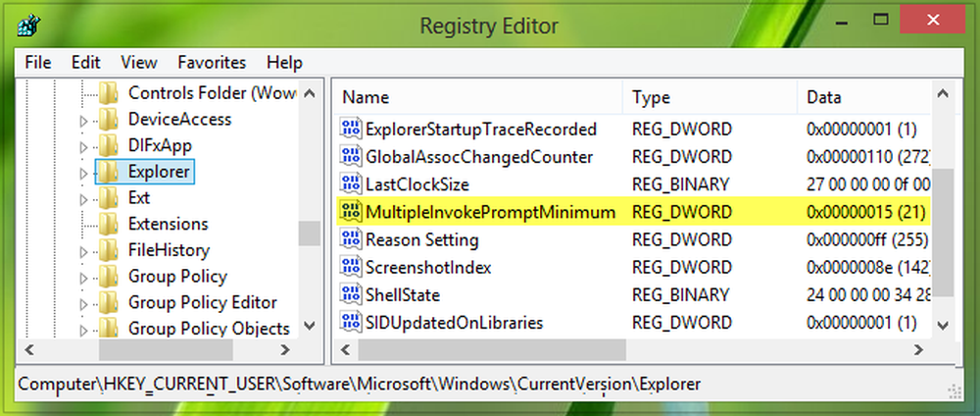This screenshot has height=416, width=980.
Task: Select the LastClockSize value name
Action: [417, 183]
